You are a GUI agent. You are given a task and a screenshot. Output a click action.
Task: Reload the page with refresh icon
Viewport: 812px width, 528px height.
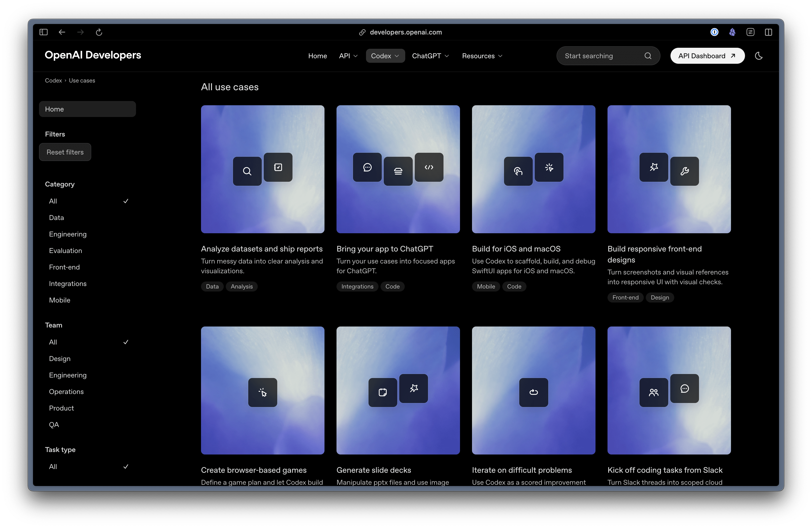tap(99, 32)
